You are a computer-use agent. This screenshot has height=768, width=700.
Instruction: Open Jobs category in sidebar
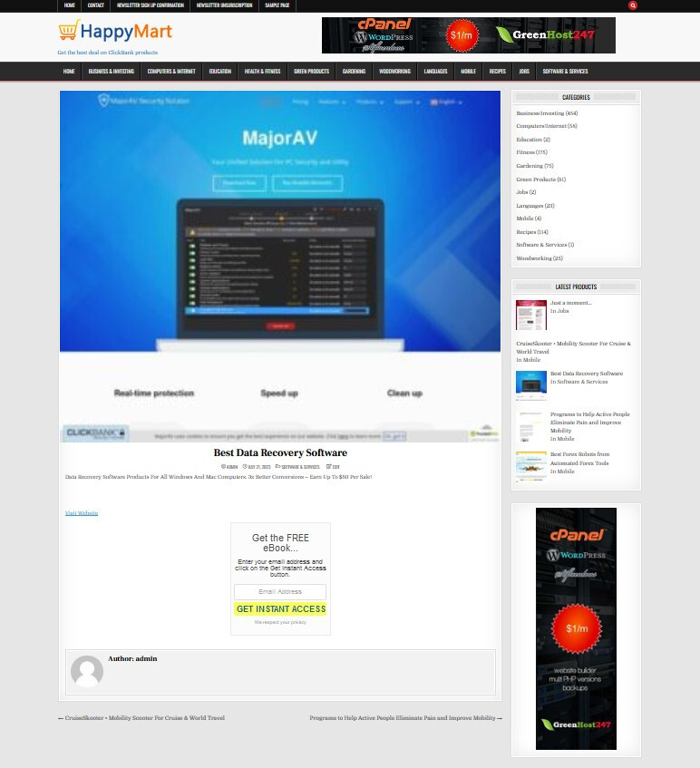tap(521, 192)
